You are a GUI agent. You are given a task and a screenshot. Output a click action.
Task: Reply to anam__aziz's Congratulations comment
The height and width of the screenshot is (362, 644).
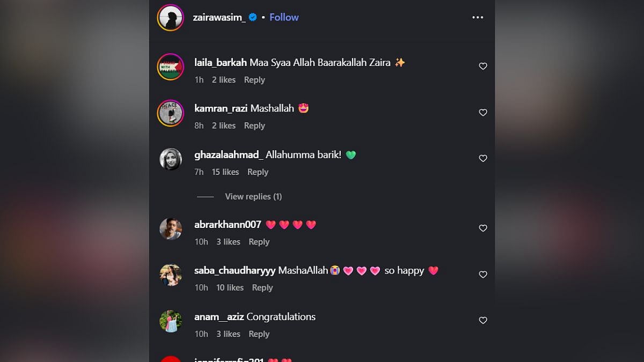click(259, 334)
